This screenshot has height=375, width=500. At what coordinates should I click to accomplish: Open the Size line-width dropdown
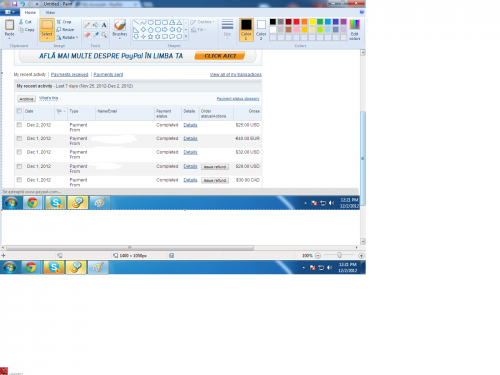point(227,29)
